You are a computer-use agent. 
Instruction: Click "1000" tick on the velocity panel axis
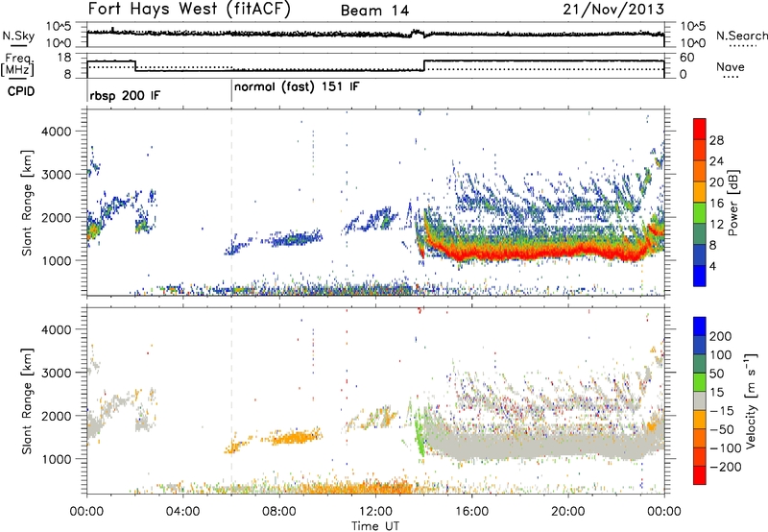pos(56,459)
